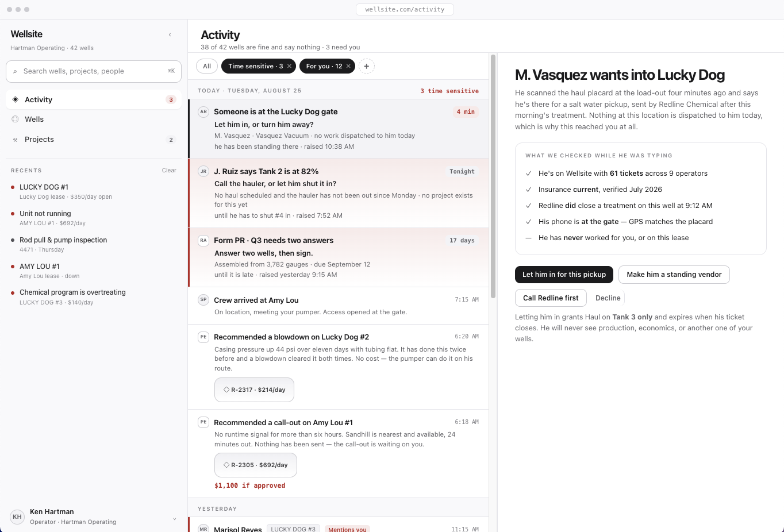784x532 pixels.
Task: Open Projects in the sidebar
Action: coord(94,140)
